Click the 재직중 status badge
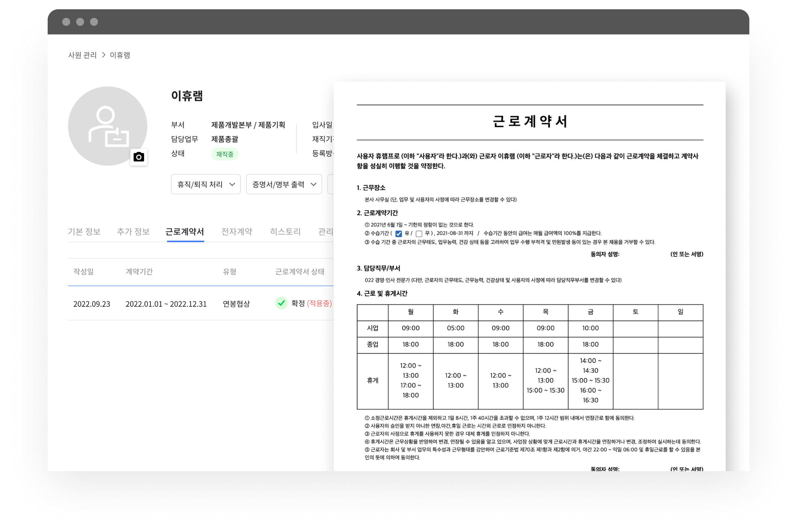 225,155
